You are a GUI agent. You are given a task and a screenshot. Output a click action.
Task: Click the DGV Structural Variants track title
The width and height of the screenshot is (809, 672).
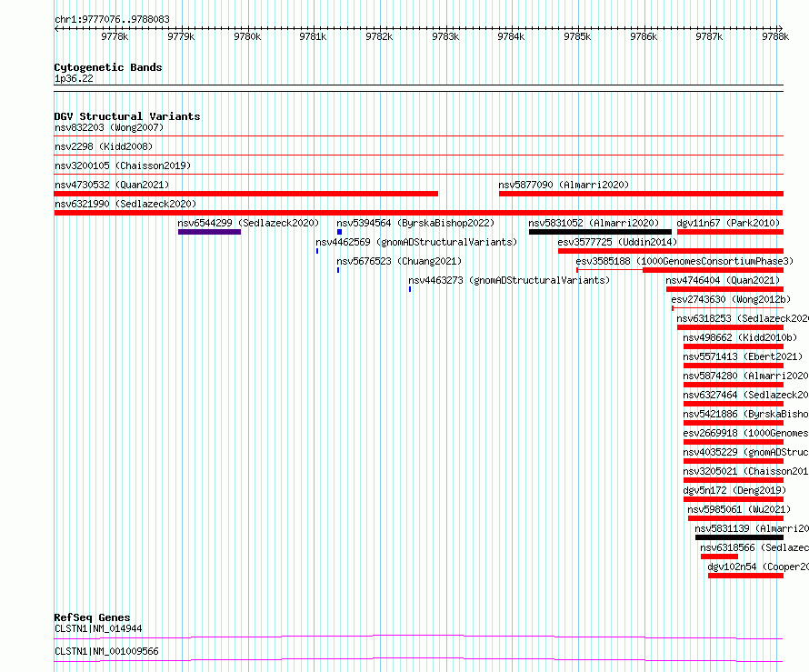(x=127, y=116)
